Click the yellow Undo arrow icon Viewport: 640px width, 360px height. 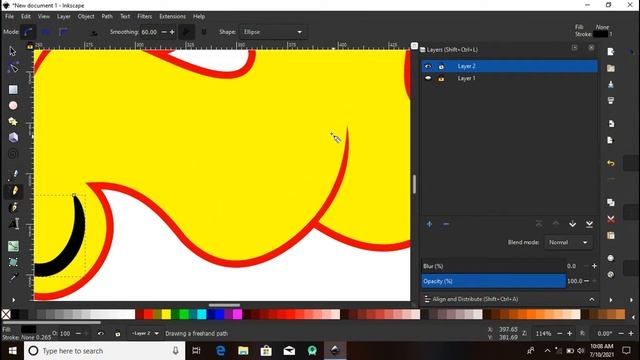pos(611,163)
